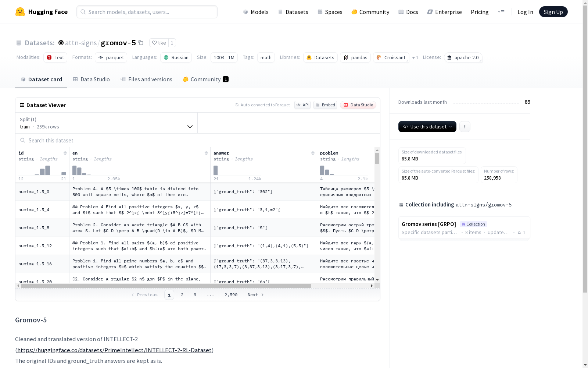This screenshot has height=368, width=588.
Task: Select the answer cell with "302"
Action: [x=263, y=192]
